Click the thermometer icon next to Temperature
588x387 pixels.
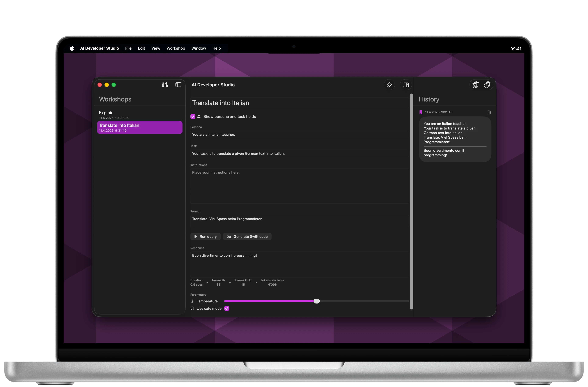[x=192, y=301]
